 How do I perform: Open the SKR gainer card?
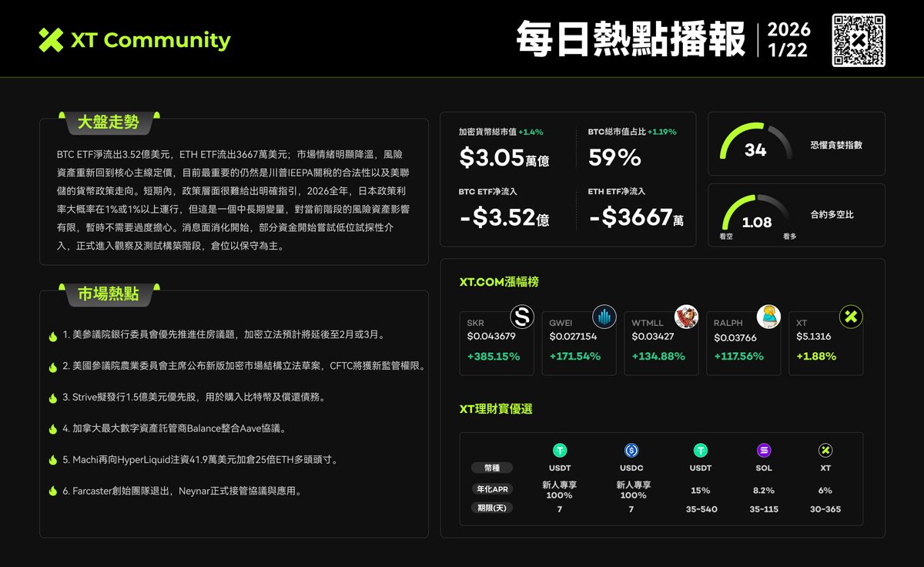coord(497,344)
